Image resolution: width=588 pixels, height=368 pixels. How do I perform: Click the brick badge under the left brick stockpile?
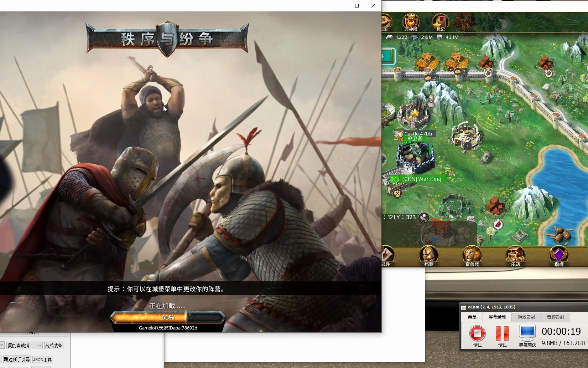(x=488, y=73)
